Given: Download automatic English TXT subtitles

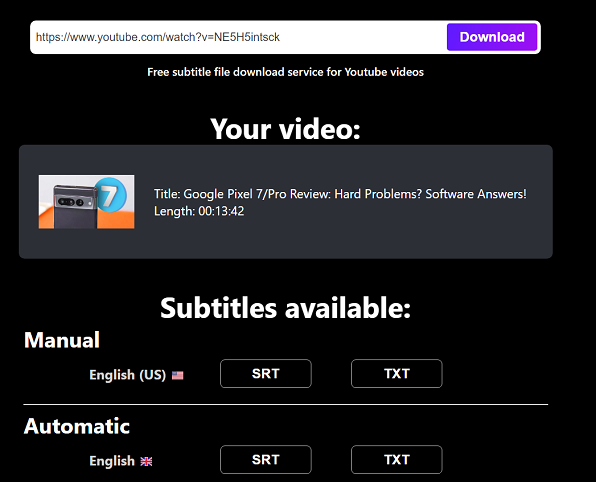Looking at the screenshot, I should (396, 460).
